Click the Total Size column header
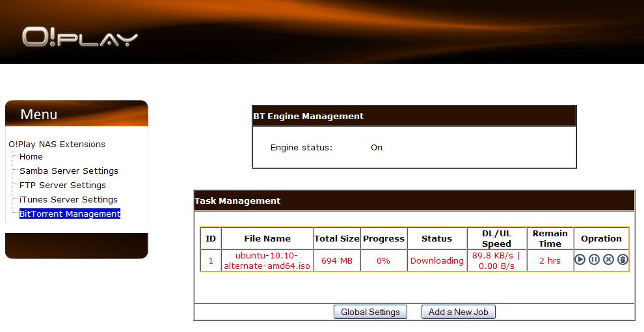The image size is (644, 332). click(x=337, y=238)
